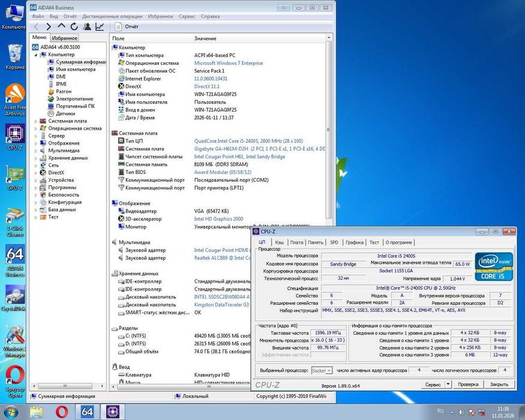Switch to the Графика tab in CPU-Z
The height and width of the screenshot is (420, 525).
(354, 242)
